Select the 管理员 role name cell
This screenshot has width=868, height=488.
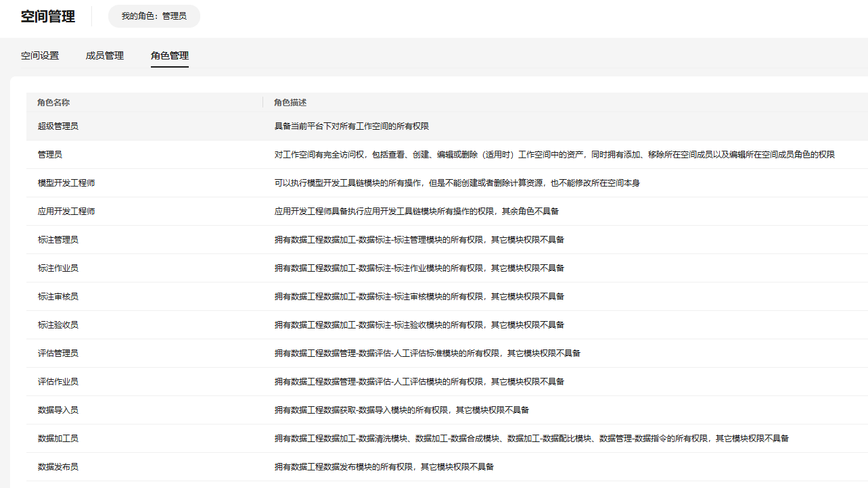coord(50,155)
